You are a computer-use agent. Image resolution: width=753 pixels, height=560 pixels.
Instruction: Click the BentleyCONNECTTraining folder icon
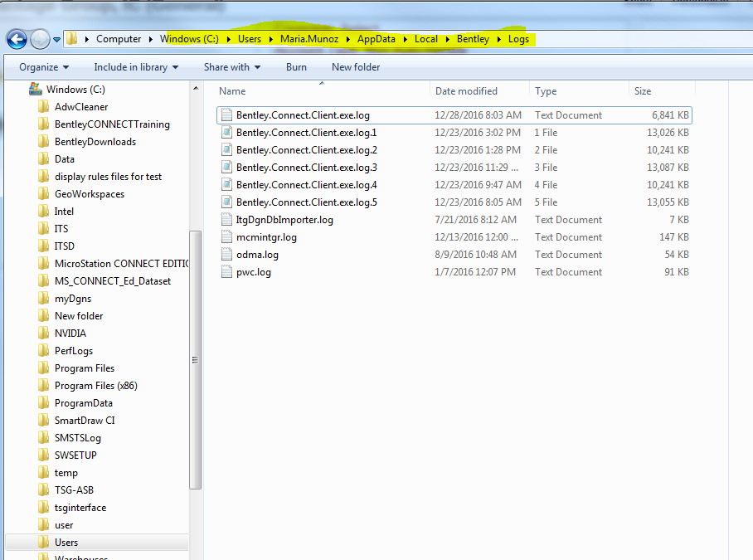(x=43, y=124)
